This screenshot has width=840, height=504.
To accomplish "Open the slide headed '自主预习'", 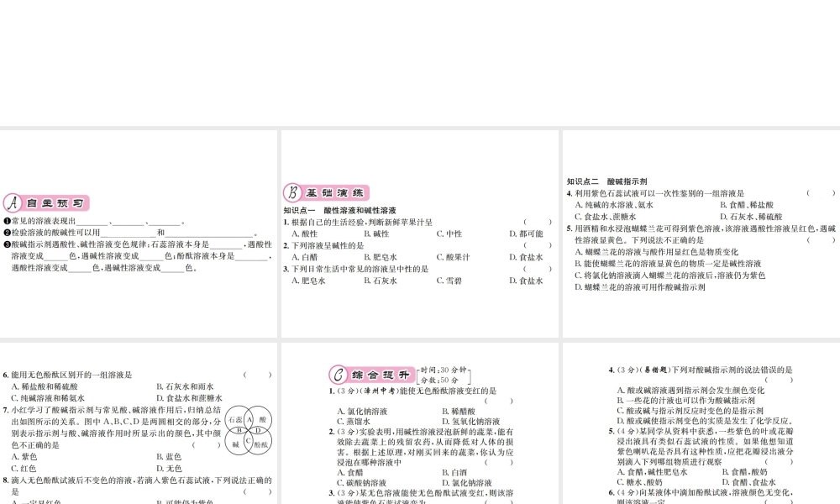I will coord(139,234).
